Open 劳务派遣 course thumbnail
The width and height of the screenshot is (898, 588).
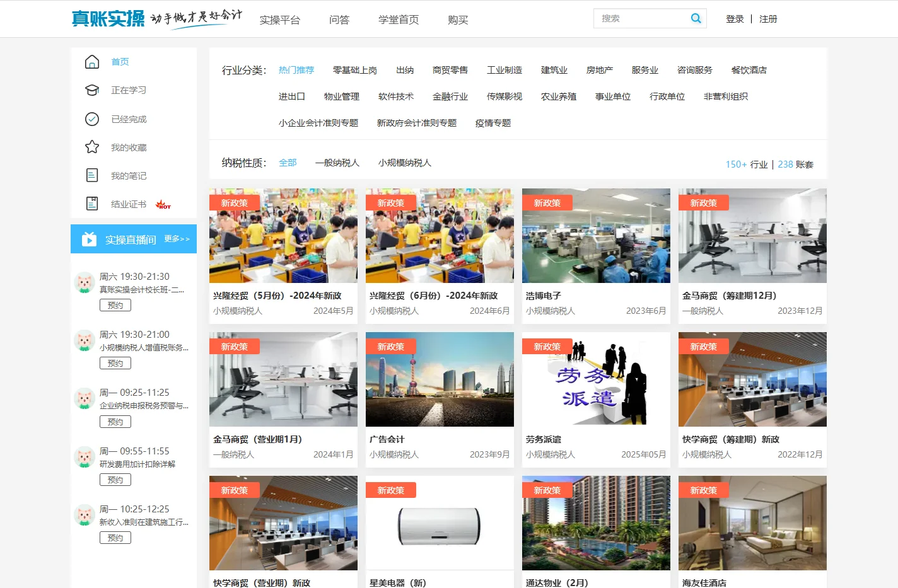596,379
